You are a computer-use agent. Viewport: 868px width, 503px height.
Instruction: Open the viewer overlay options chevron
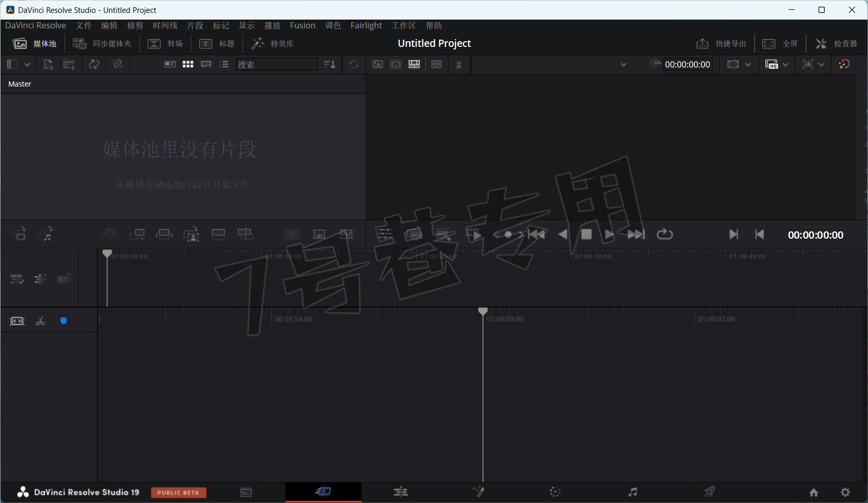pos(822,64)
